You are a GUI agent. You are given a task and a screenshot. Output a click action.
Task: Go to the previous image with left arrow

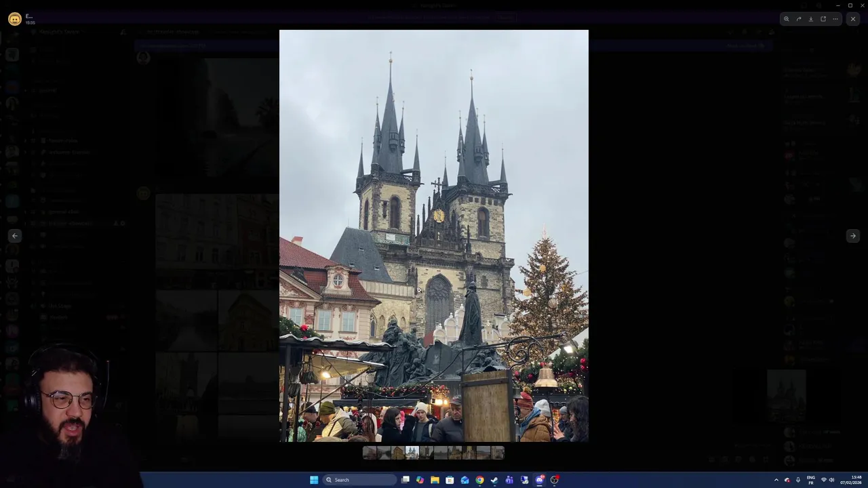click(x=15, y=236)
